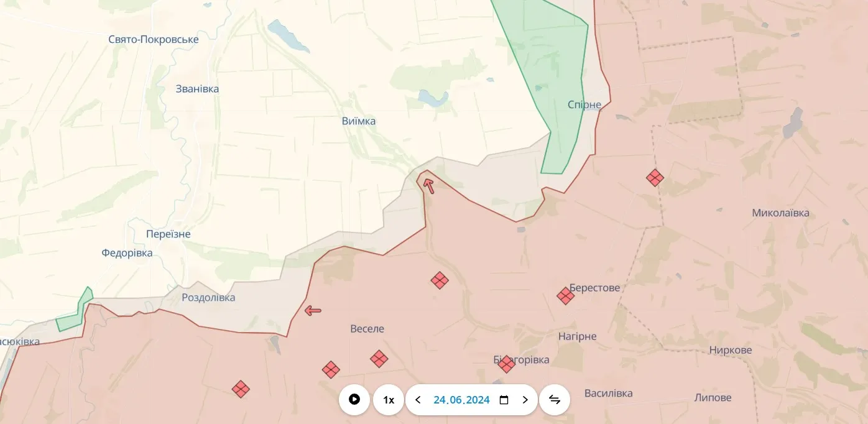
Task: Click the Веселе settlement label
Action: 366,328
